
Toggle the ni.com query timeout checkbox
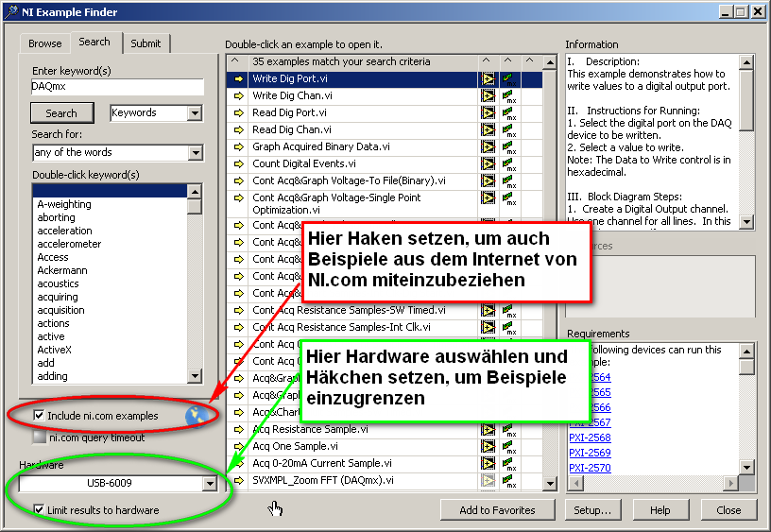click(x=39, y=438)
